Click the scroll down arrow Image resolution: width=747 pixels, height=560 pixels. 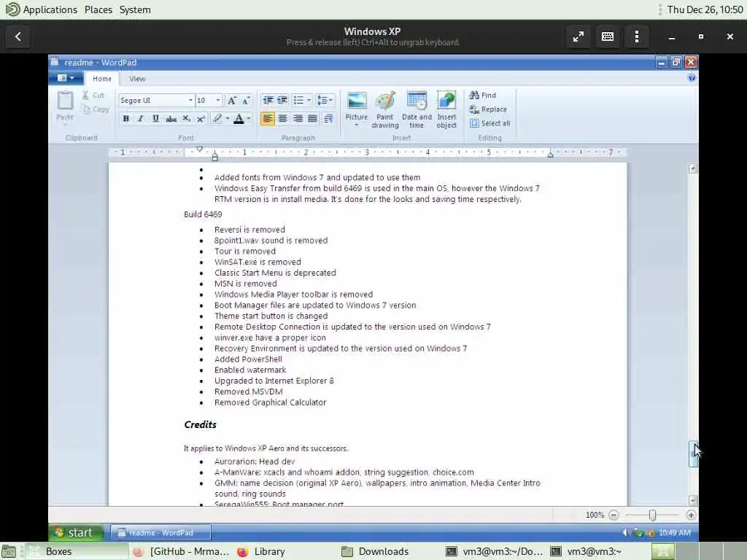[693, 500]
